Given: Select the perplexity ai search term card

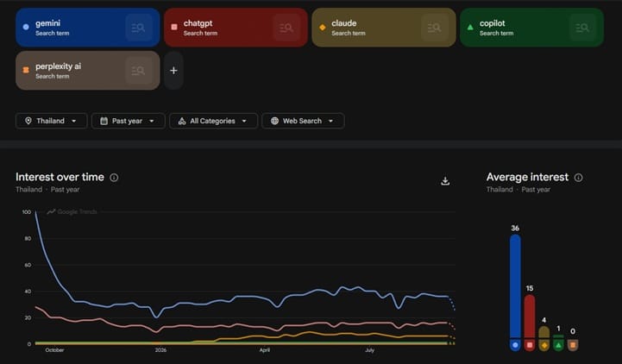Looking at the screenshot, I should pyautogui.click(x=88, y=71).
